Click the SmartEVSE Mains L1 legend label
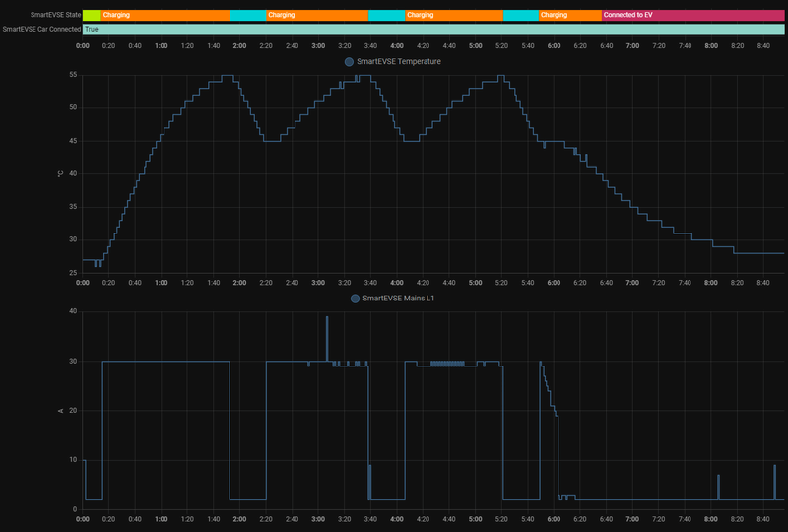788x532 pixels. tap(399, 299)
